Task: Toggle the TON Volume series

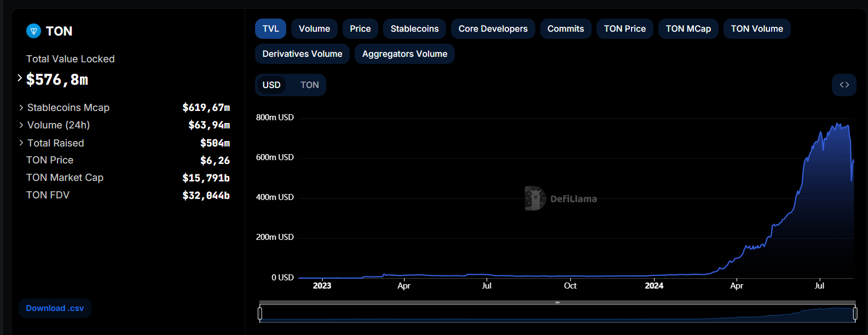Action: pos(757,29)
